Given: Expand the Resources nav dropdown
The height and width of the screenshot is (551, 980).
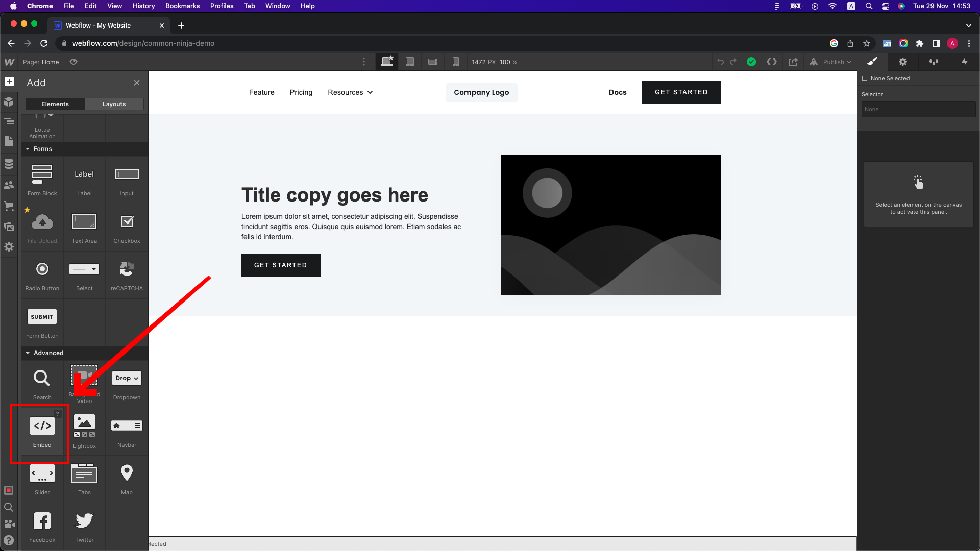Looking at the screenshot, I should (x=350, y=92).
